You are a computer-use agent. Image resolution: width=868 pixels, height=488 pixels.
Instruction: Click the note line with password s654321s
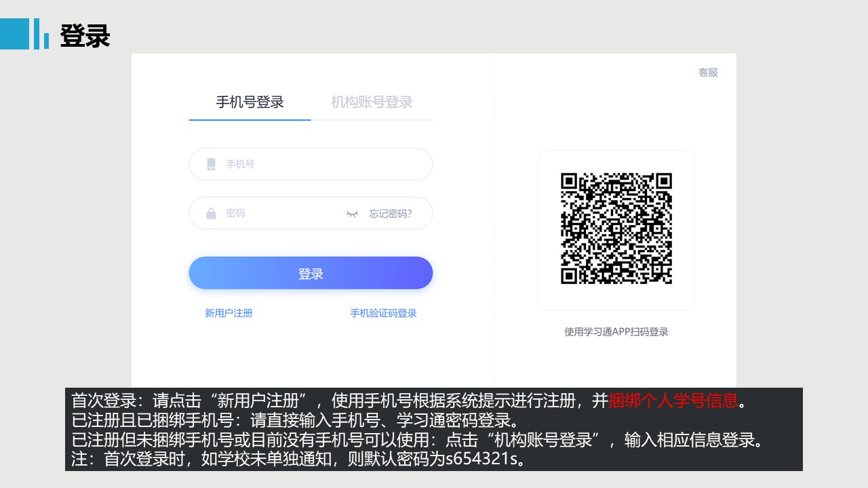tap(299, 460)
